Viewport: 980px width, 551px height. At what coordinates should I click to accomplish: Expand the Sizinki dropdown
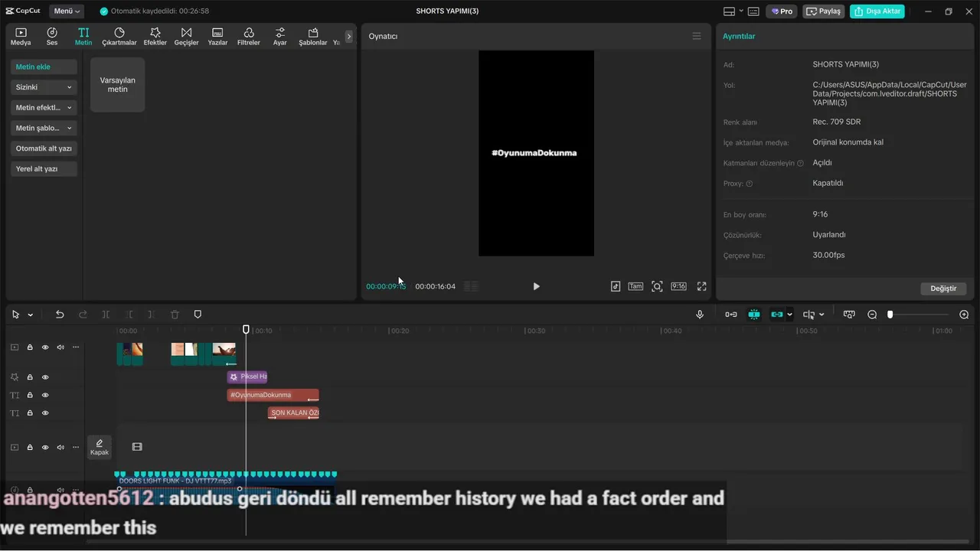click(x=44, y=87)
